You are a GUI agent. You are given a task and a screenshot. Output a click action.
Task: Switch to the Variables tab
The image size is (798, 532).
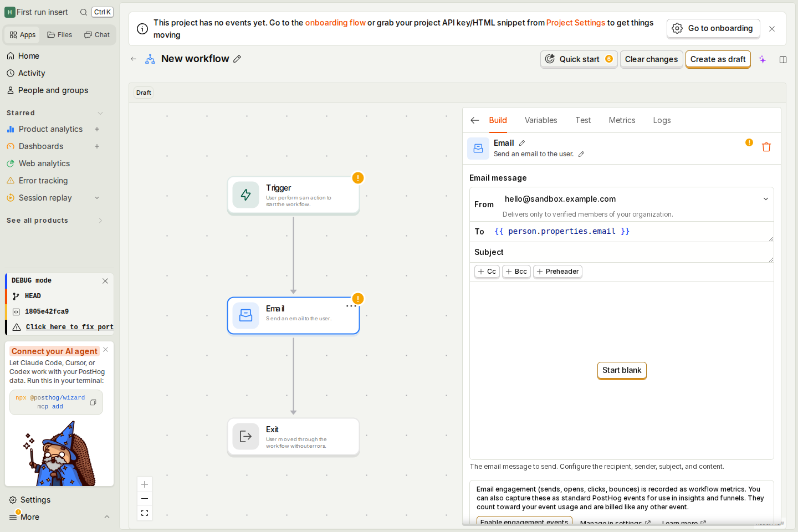541,120
